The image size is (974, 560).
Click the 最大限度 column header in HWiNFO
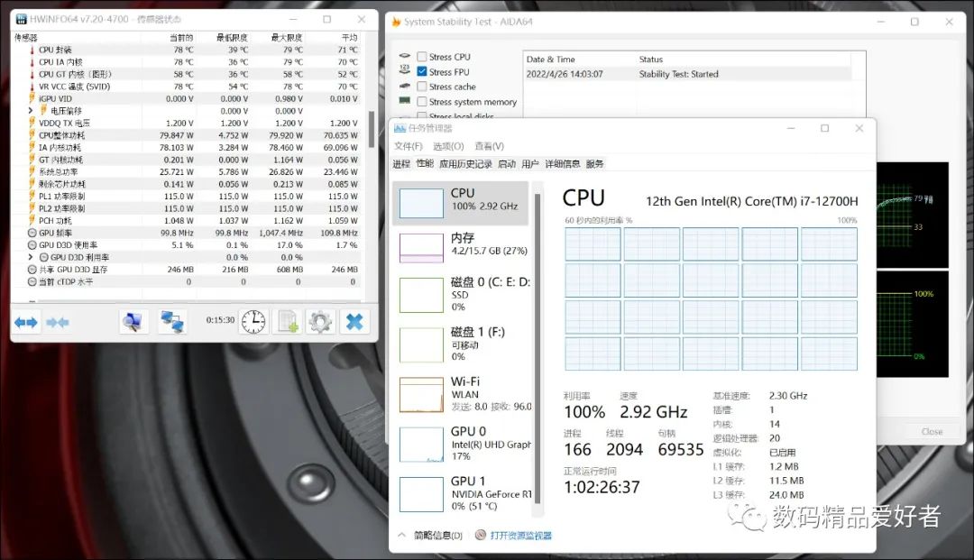287,38
